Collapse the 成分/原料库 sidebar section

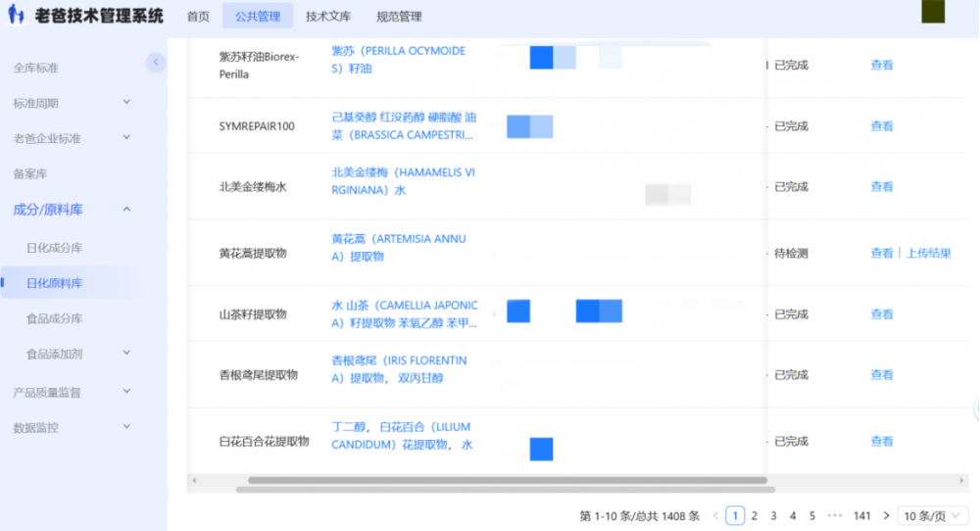coord(126,209)
